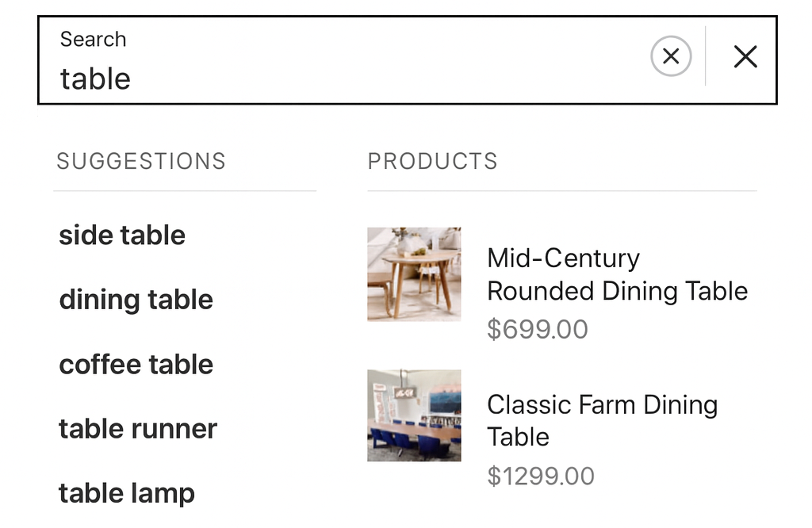Click the Classic Farm Dining Table title text
This screenshot has height=528, width=812.
click(602, 420)
